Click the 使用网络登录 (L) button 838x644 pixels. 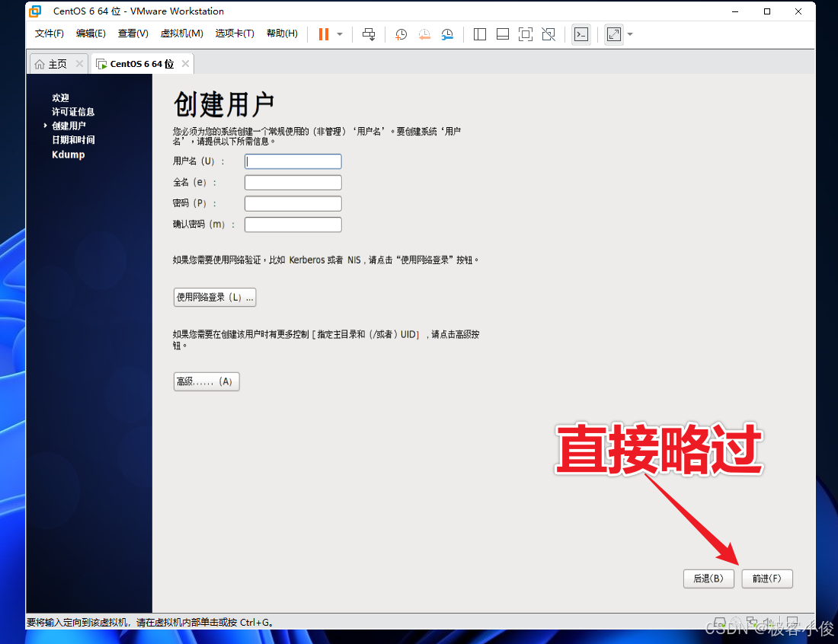215,298
